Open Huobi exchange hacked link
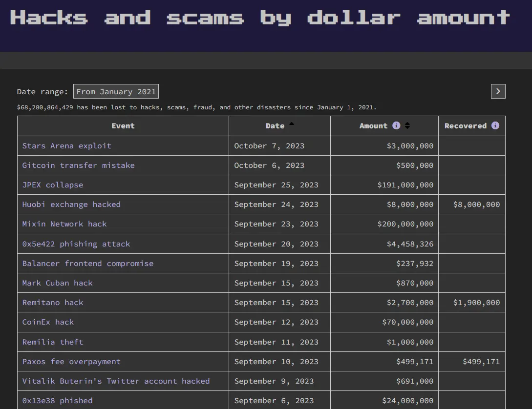This screenshot has width=532, height=409. pyautogui.click(x=71, y=204)
